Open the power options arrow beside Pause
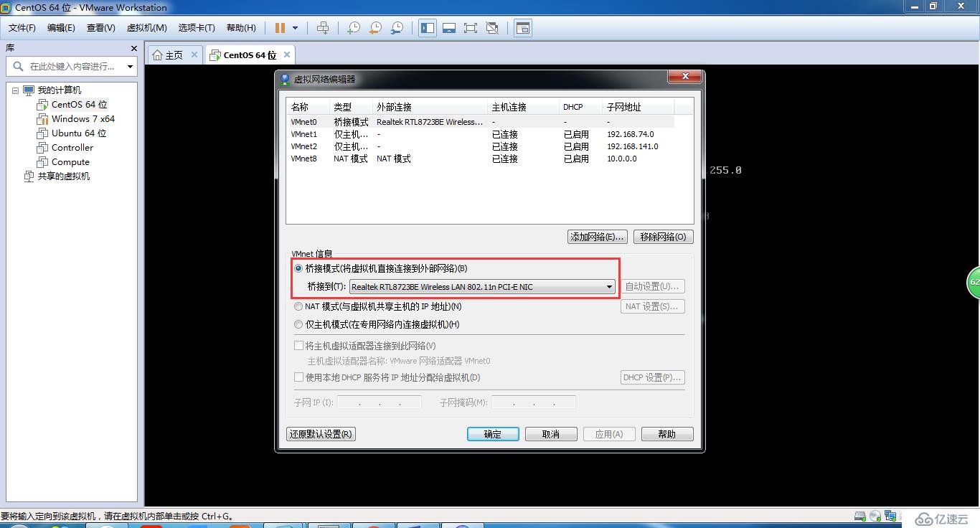This screenshot has width=980, height=528. 295,28
